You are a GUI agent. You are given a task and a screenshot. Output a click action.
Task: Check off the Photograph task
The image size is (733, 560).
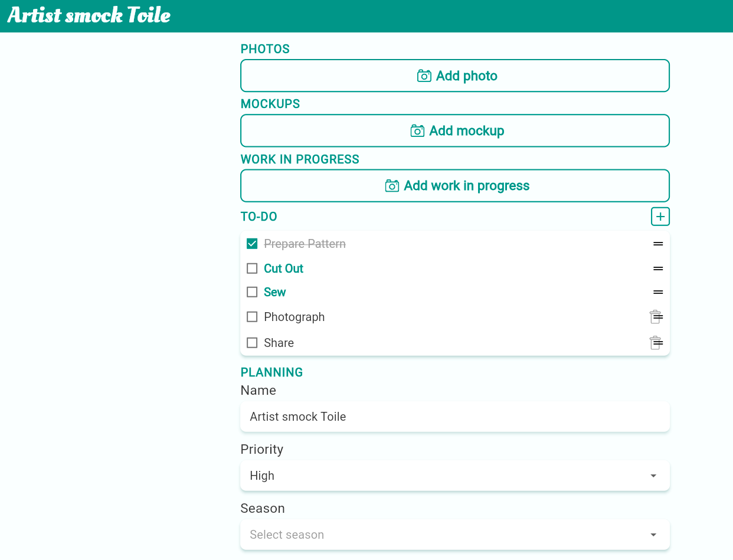click(x=252, y=317)
